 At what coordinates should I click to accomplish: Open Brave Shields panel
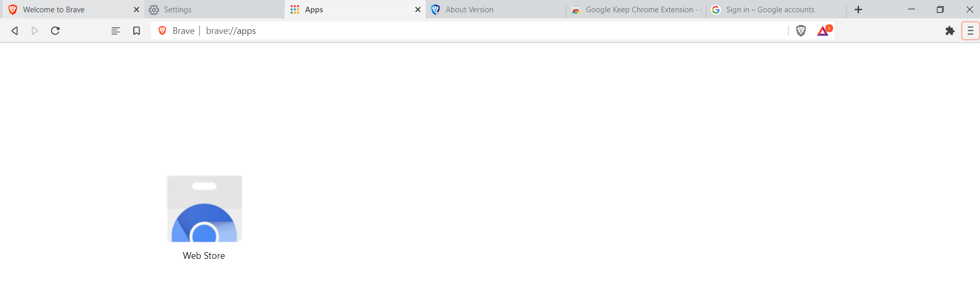coord(801,31)
